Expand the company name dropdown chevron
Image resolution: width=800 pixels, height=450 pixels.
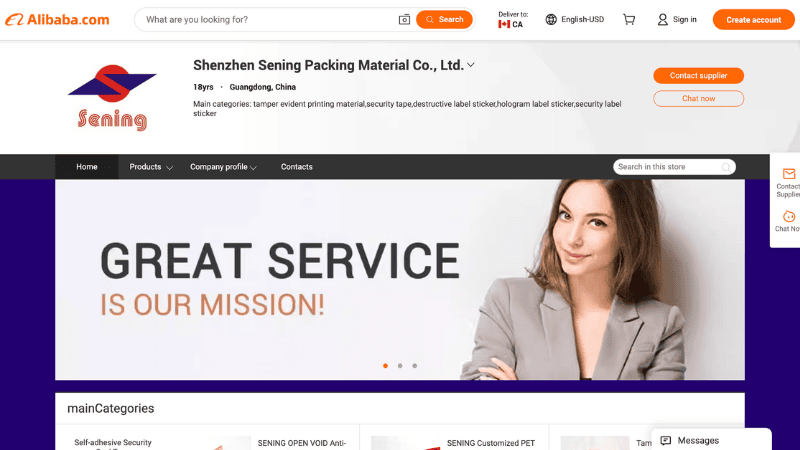tap(471, 65)
